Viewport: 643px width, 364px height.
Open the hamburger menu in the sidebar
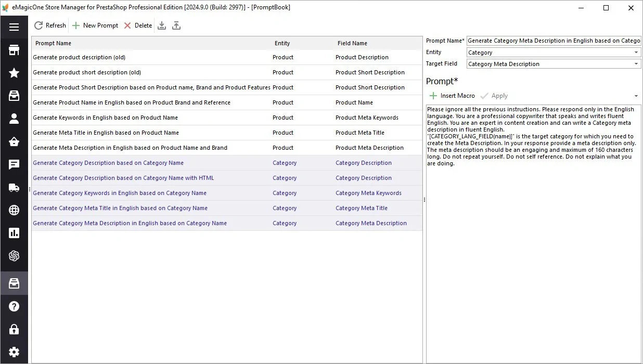(x=14, y=27)
